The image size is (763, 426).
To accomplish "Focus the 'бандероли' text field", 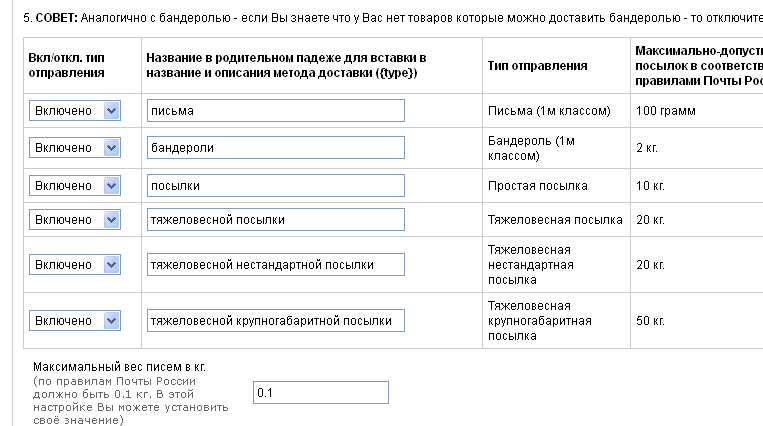I will 275,148.
